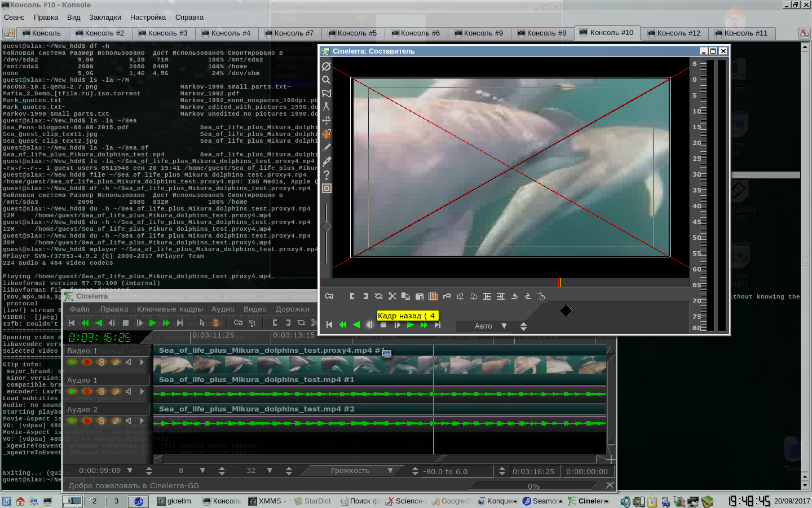Activate the I-beam edit mode in the main toolbar
812x508 pixels.
(x=215, y=323)
